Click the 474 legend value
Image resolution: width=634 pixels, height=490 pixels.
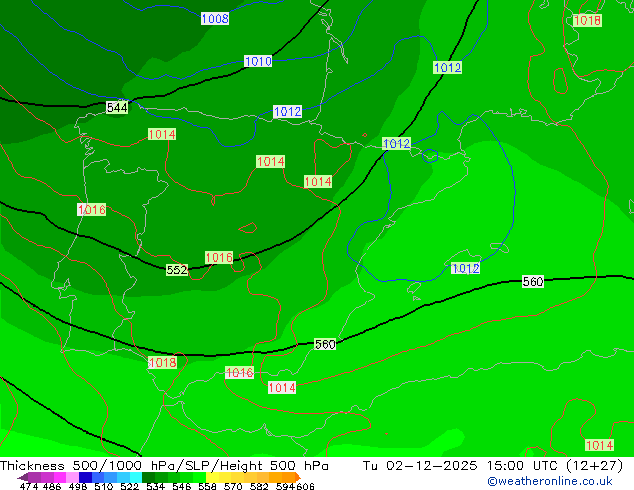[29, 486]
